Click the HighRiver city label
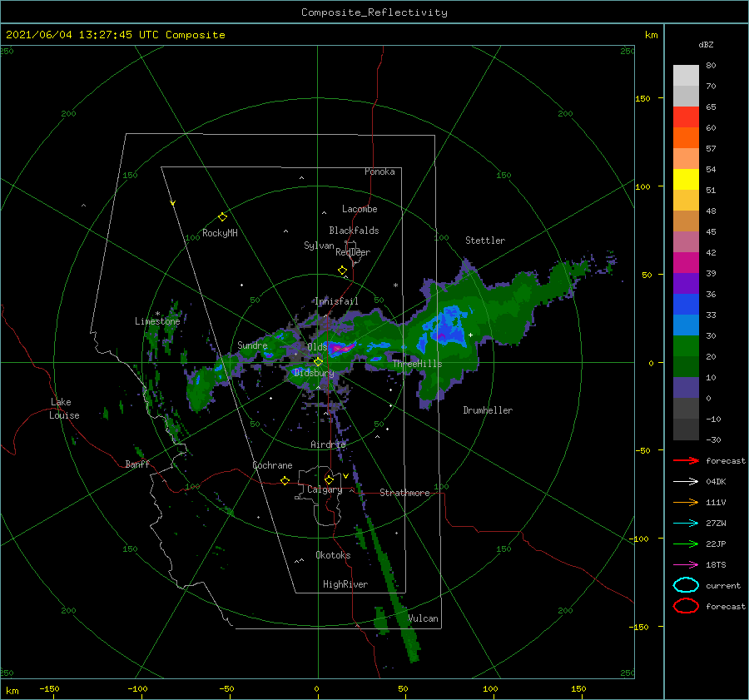Image resolution: width=749 pixels, height=700 pixels. click(x=345, y=584)
